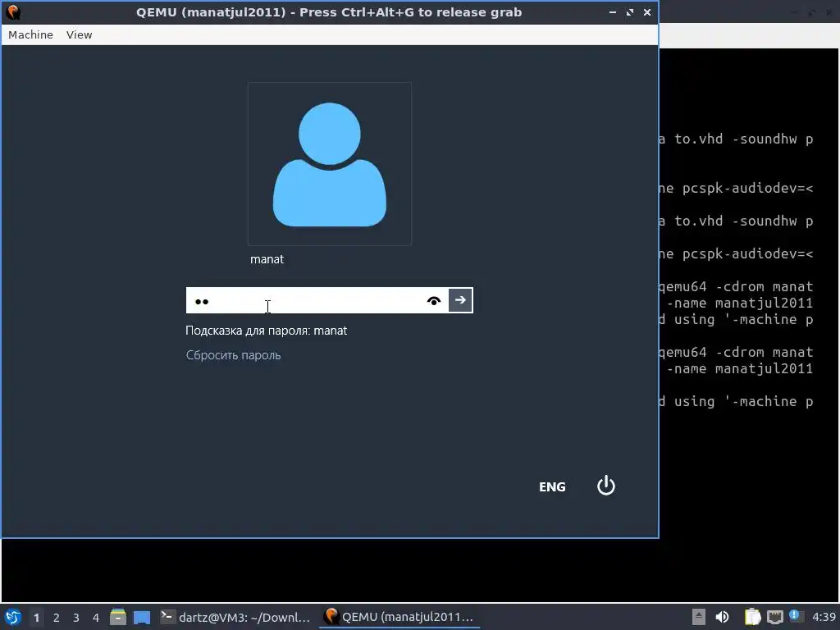Open the file manager taskbar icon
Image resolution: width=840 pixels, height=630 pixels.
[x=118, y=617]
